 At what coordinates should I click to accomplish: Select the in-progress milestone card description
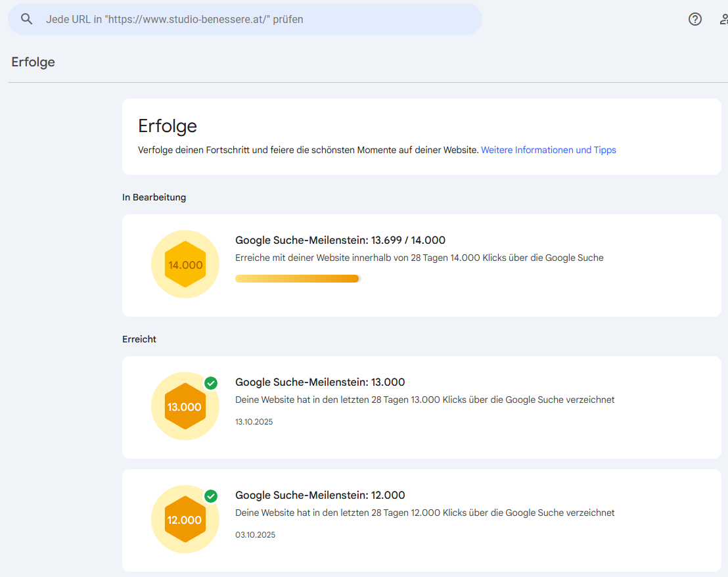(x=419, y=258)
